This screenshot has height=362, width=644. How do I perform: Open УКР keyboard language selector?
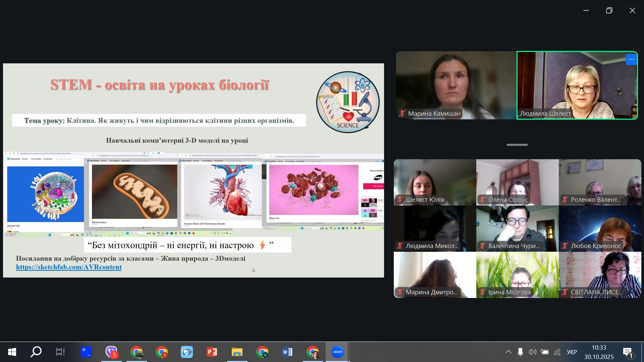click(x=572, y=352)
